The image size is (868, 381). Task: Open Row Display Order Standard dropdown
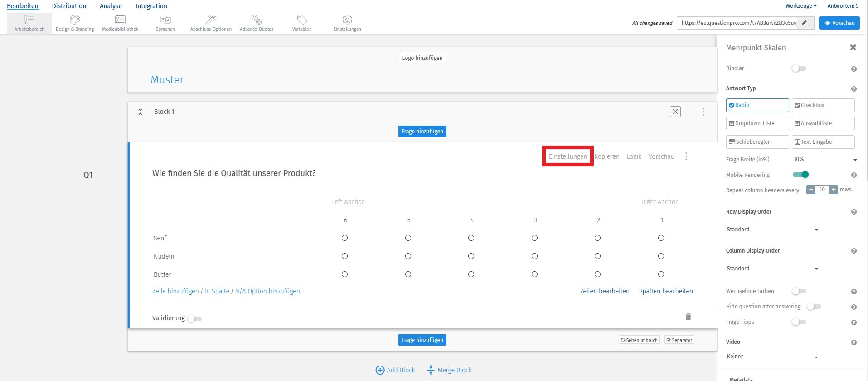(772, 230)
